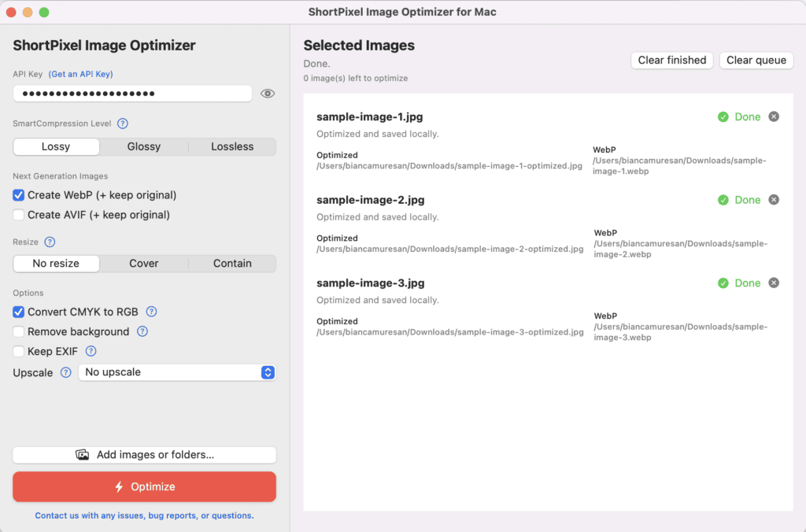The height and width of the screenshot is (532, 806).
Task: Remove sample-image-1.jpg with its X icon
Action: [773, 116]
